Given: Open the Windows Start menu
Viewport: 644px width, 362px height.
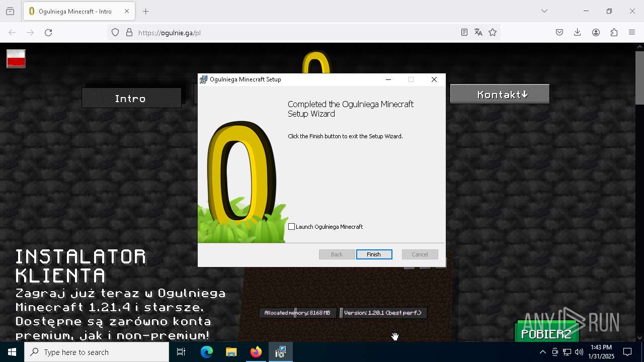Looking at the screenshot, I should (x=12, y=352).
